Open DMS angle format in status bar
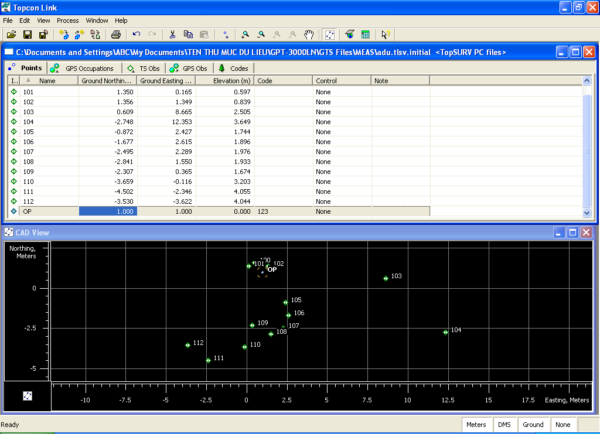Viewport: 600px width, 434px height. click(506, 425)
